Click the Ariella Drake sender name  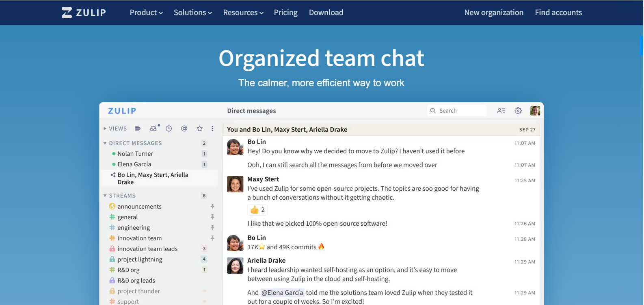click(x=266, y=261)
